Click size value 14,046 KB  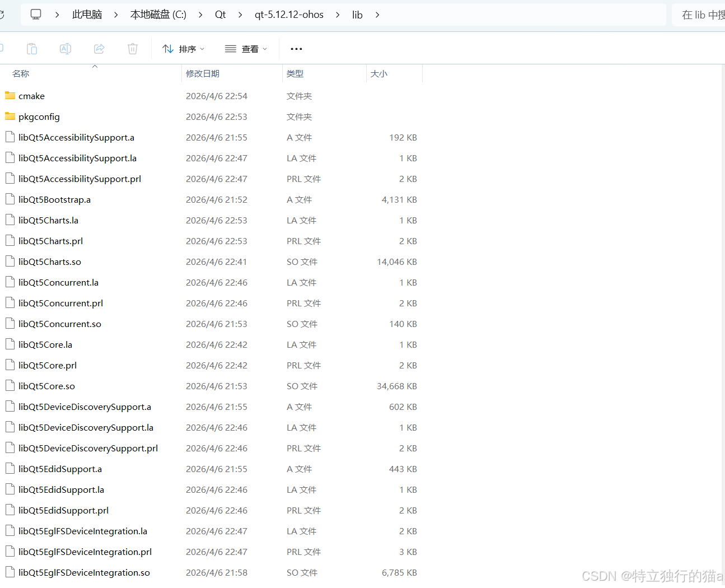click(x=397, y=262)
